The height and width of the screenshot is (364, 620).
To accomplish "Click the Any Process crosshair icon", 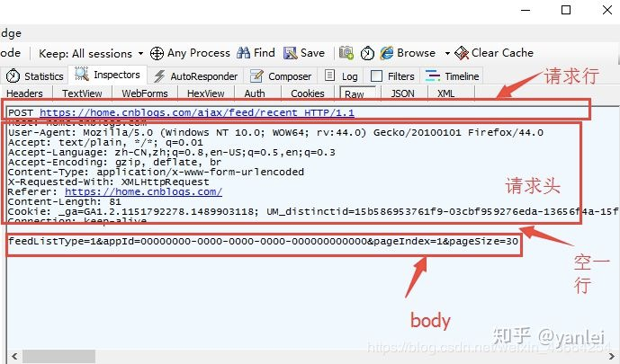I will (157, 53).
